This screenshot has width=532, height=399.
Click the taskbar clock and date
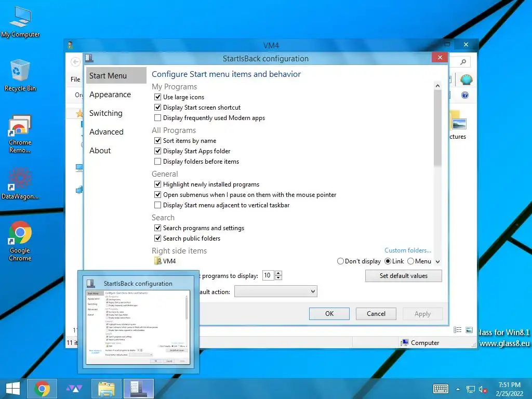(x=509, y=389)
